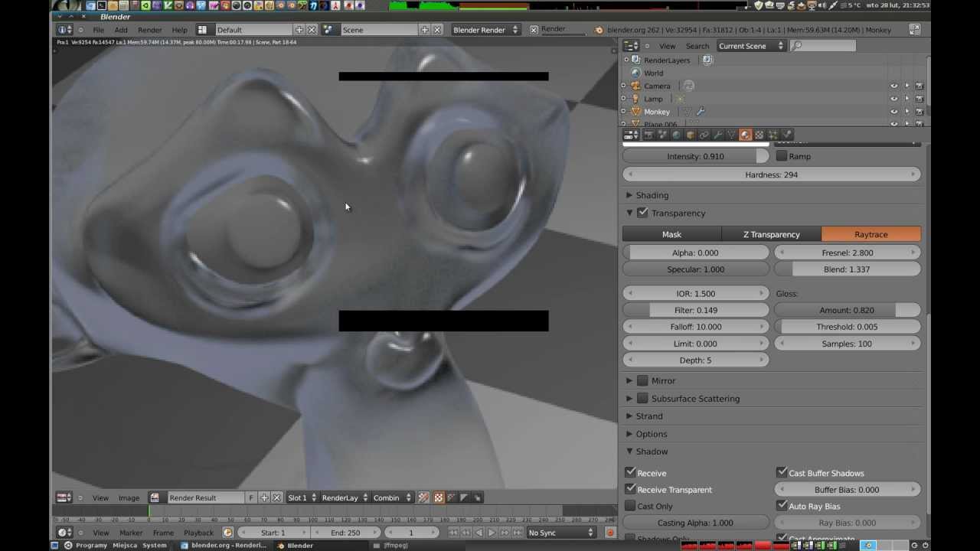The image size is (980, 551).
Task: Click the Intensity 0.910 slider
Action: pyautogui.click(x=695, y=156)
